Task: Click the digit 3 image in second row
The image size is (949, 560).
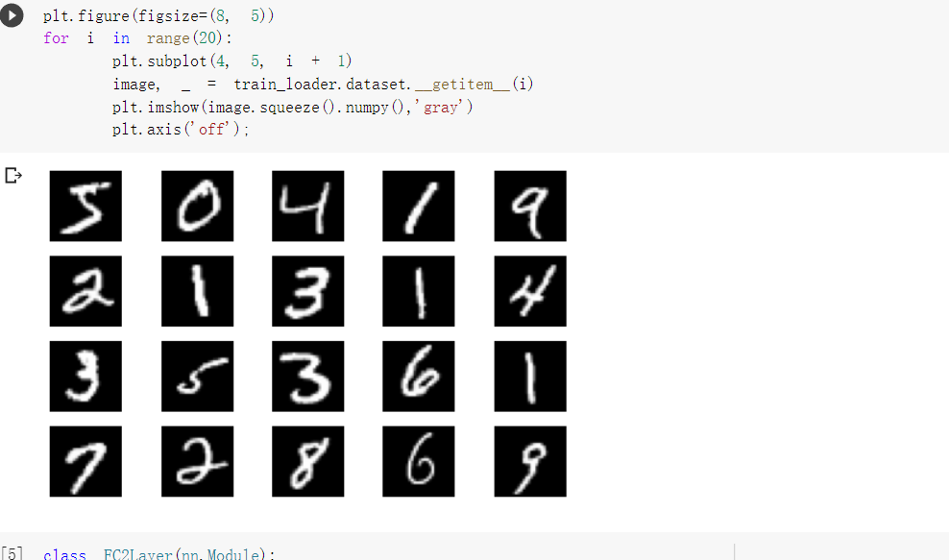Action: (308, 291)
